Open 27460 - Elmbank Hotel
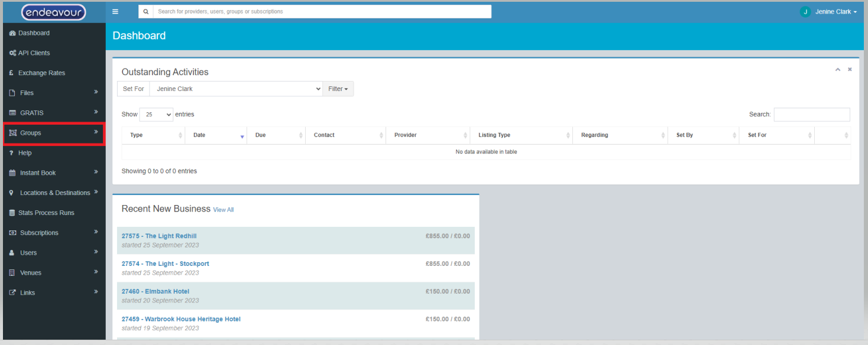Viewport: 868px width, 345px height. [156, 292]
